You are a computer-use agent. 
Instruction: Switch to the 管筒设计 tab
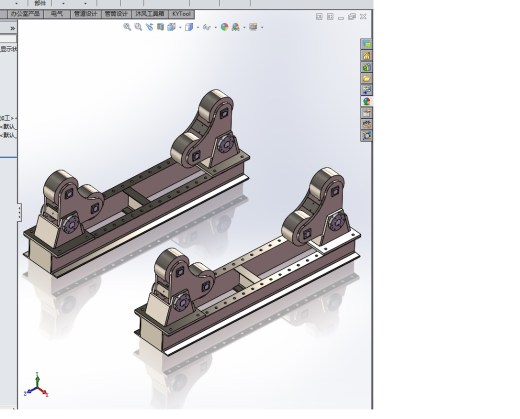(x=116, y=14)
